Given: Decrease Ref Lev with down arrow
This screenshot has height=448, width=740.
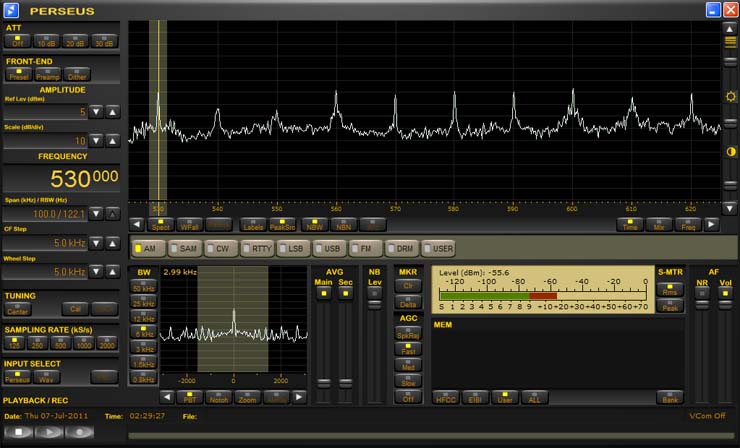Looking at the screenshot, I should [x=96, y=112].
